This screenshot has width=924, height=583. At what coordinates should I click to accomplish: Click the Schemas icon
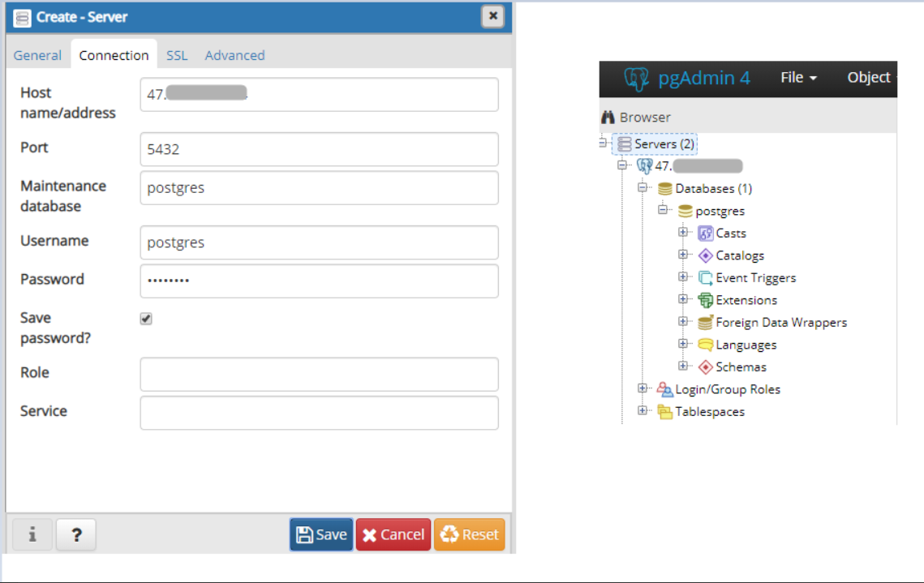point(705,367)
